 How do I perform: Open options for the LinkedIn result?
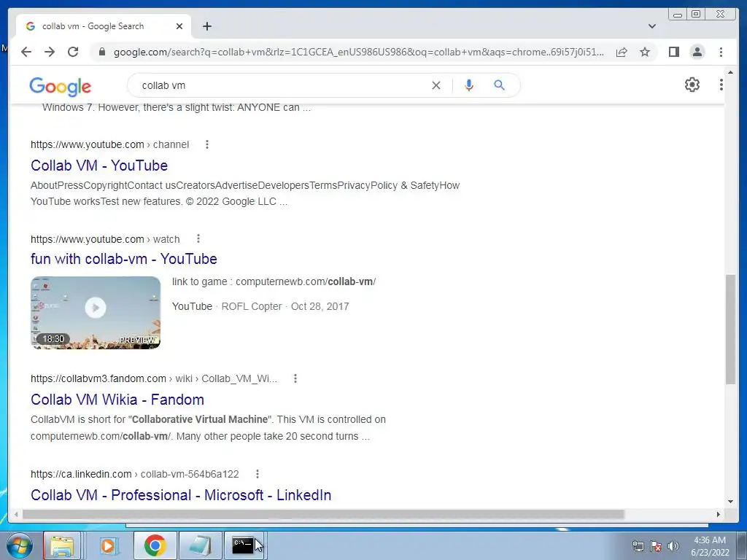(258, 474)
